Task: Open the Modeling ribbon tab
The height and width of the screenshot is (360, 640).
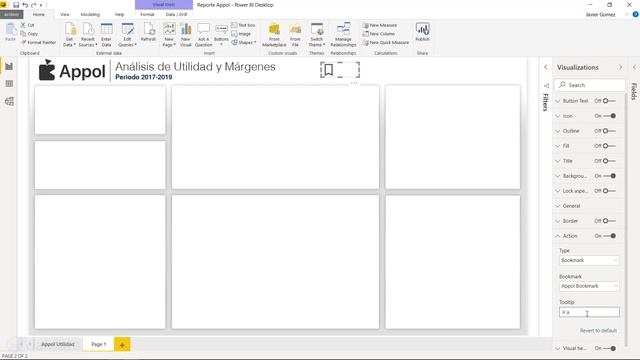Action: point(90,14)
